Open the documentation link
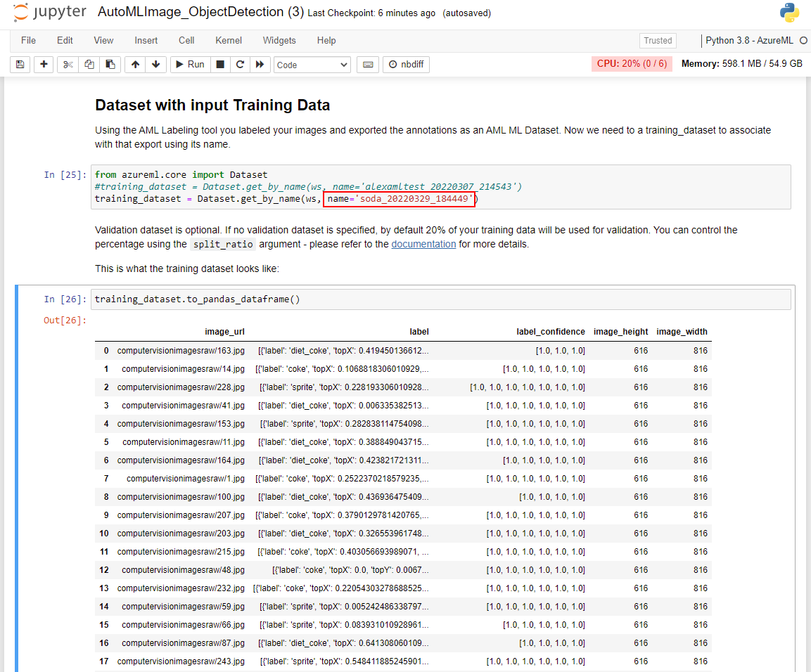811x672 pixels. 423,244
